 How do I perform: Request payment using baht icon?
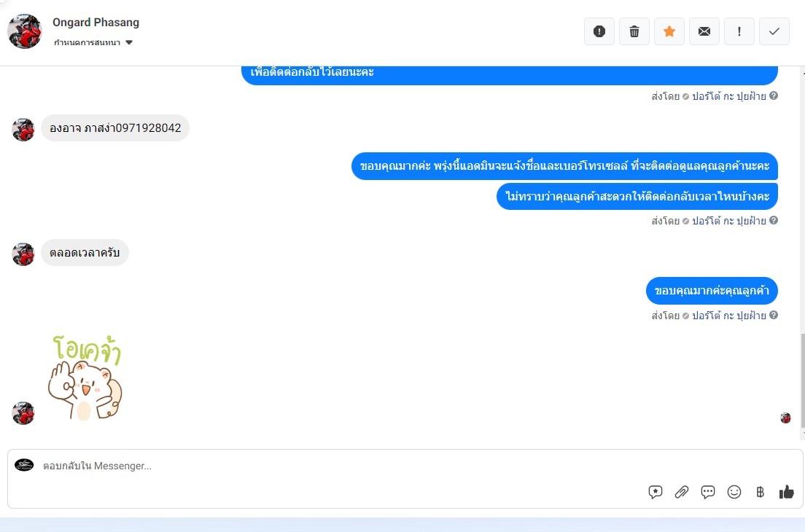(x=761, y=492)
